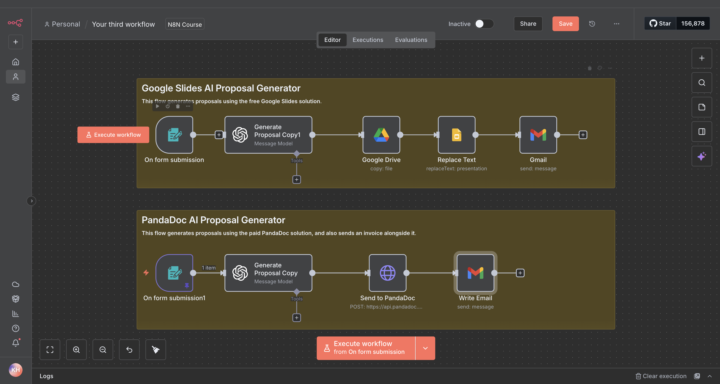Click the zoom out canvas button
The height and width of the screenshot is (384, 720).
[x=103, y=350]
